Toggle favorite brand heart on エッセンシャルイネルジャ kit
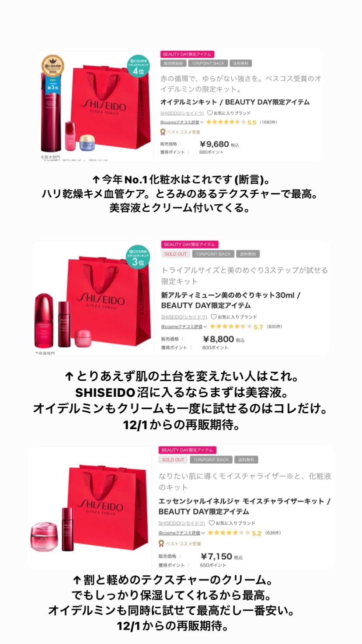The width and height of the screenshot is (362, 644). pos(212,523)
